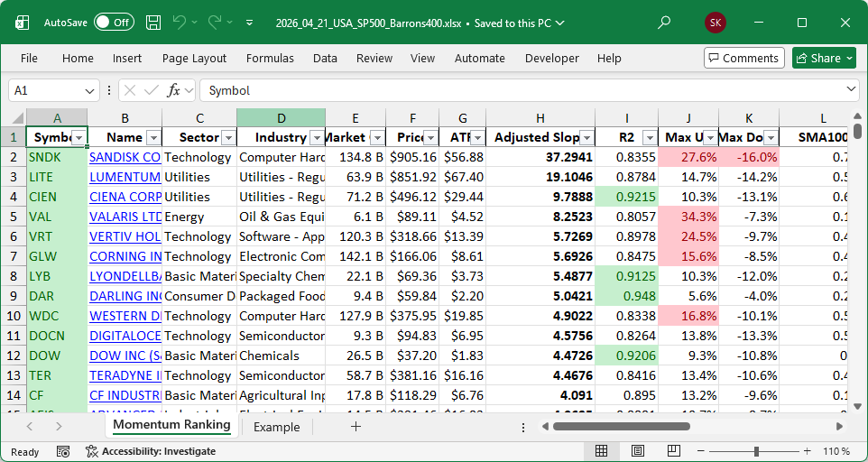Screen dimensions: 868x462
Task: Open the VALARIS LTD hyperlink
Action: point(125,217)
